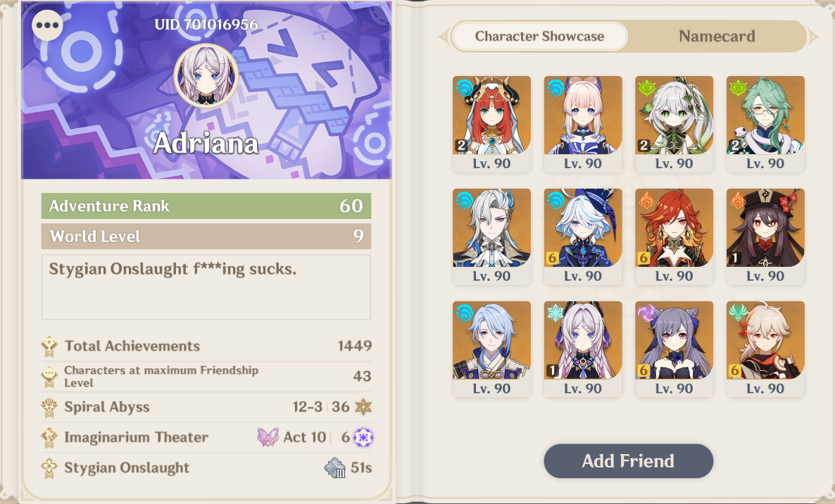Click the maximum Friendship Level icon
This screenshot has width=835, height=504.
pos(49,377)
